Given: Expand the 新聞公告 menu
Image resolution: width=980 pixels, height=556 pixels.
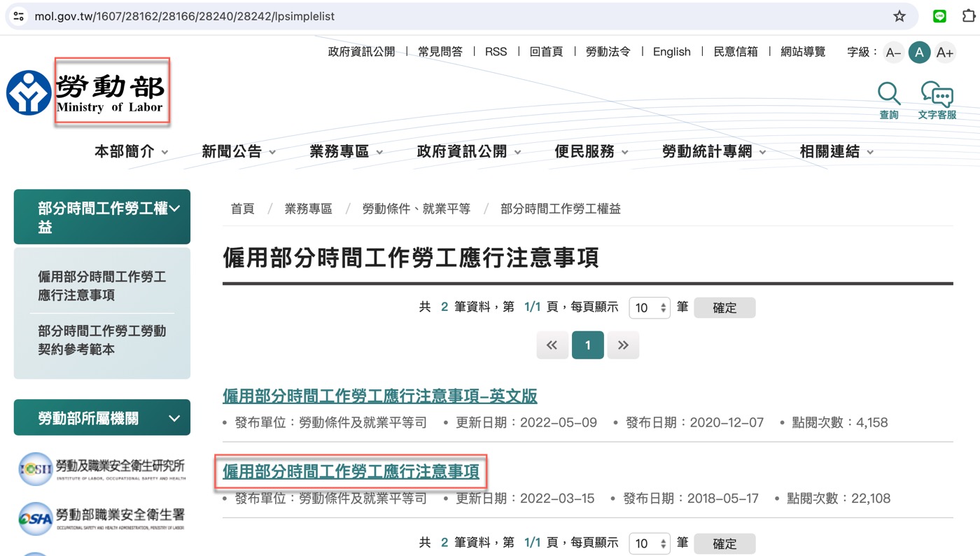Looking at the screenshot, I should point(239,152).
